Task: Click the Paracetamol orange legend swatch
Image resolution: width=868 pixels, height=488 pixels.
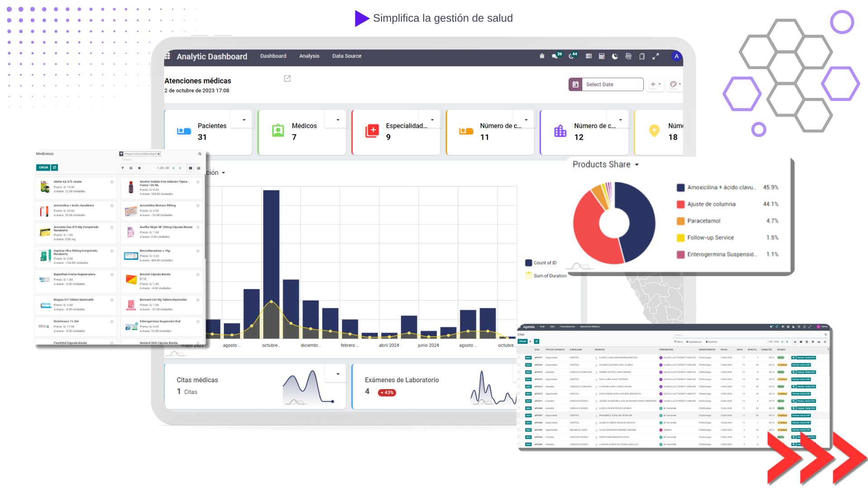Action: tap(680, 221)
